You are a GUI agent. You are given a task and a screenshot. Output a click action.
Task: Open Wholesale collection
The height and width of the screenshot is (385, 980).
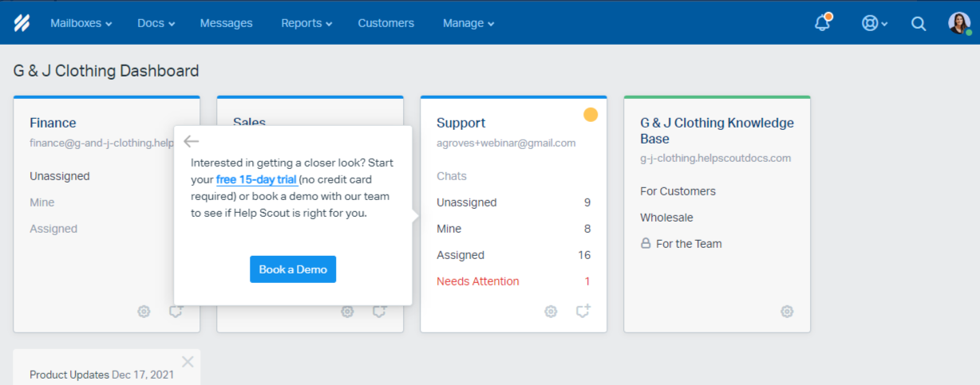(666, 218)
